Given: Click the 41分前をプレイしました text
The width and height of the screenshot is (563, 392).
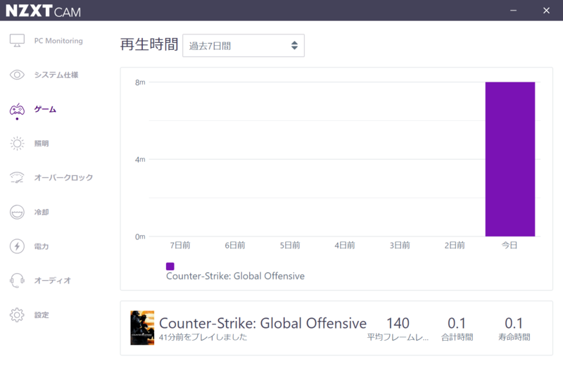Looking at the screenshot, I should pyautogui.click(x=203, y=337).
